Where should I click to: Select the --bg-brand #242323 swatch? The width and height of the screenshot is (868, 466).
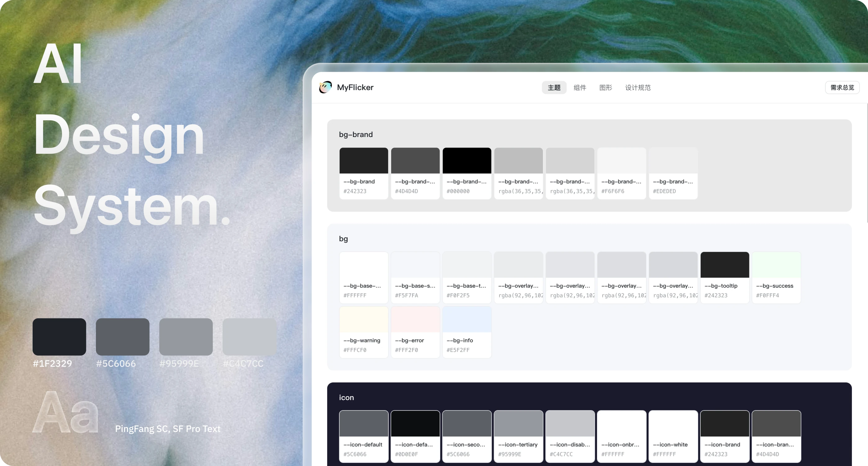pos(364,173)
